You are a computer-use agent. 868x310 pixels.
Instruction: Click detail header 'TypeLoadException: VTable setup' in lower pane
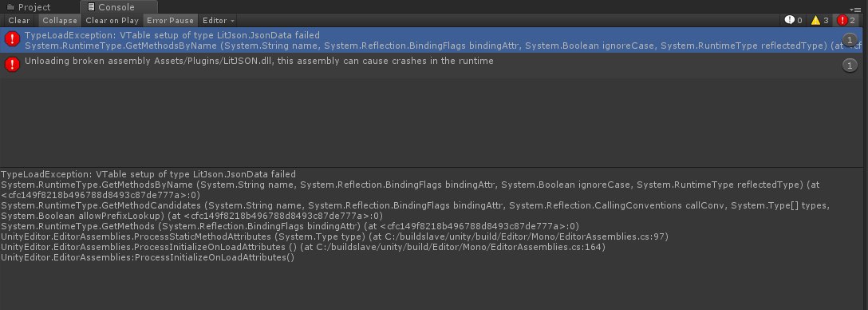[x=148, y=174]
